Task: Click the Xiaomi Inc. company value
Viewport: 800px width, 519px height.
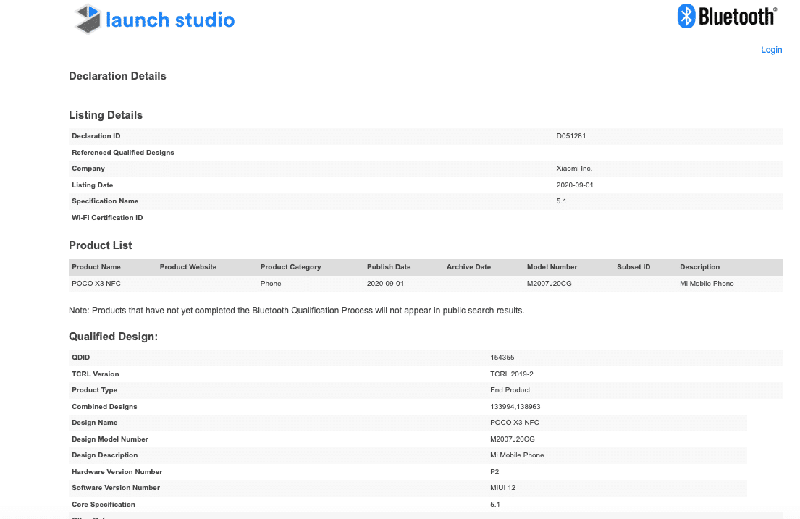Action: [574, 169]
